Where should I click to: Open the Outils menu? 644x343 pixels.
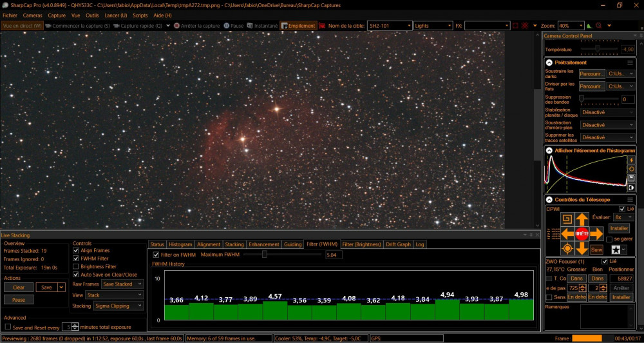[x=92, y=15]
